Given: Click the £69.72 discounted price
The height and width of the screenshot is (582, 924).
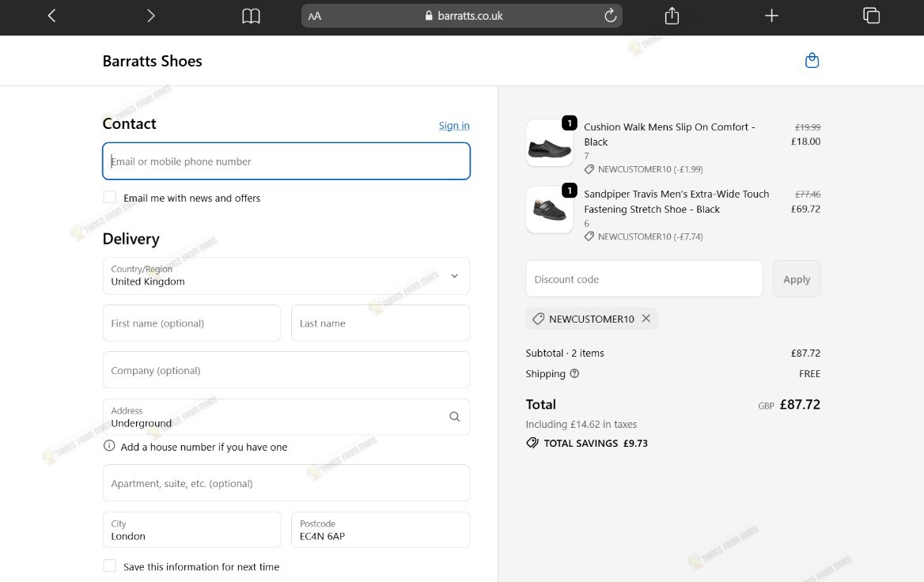Looking at the screenshot, I should (805, 209).
